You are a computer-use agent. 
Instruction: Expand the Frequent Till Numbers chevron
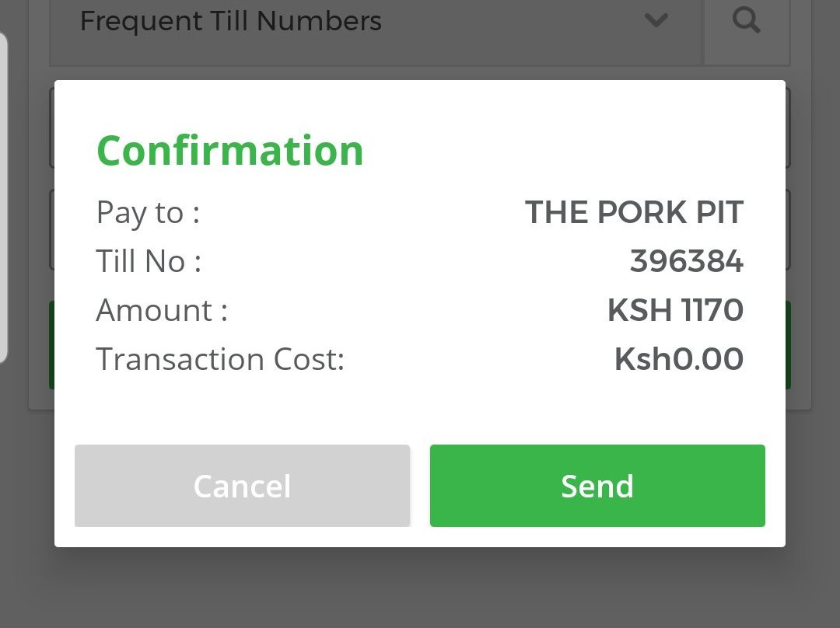[656, 21]
